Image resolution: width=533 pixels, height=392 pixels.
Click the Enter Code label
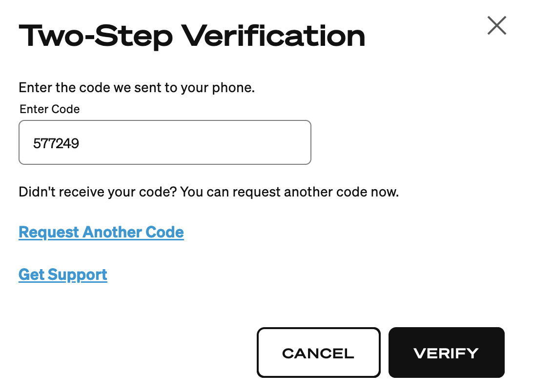[x=49, y=109]
